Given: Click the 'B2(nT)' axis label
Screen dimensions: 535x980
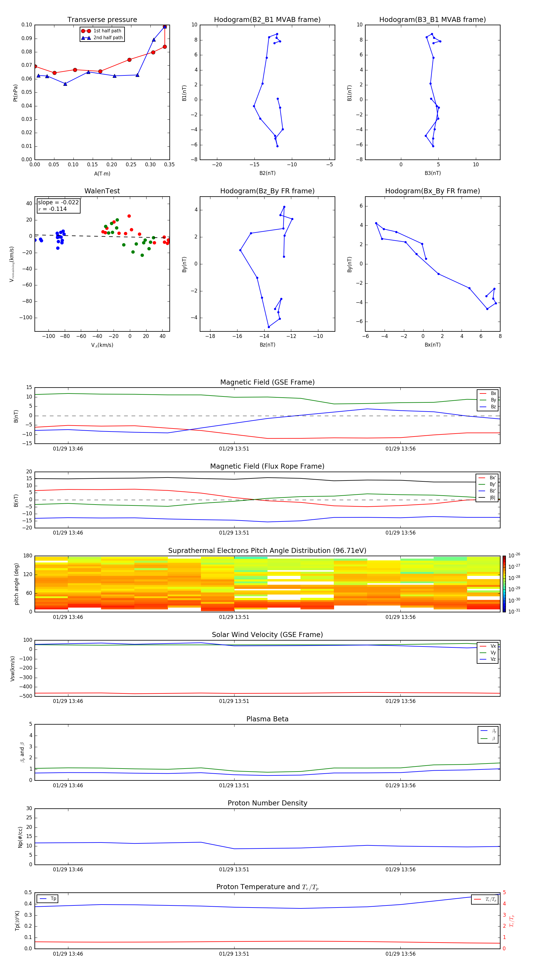Looking at the screenshot, I should click(267, 173).
